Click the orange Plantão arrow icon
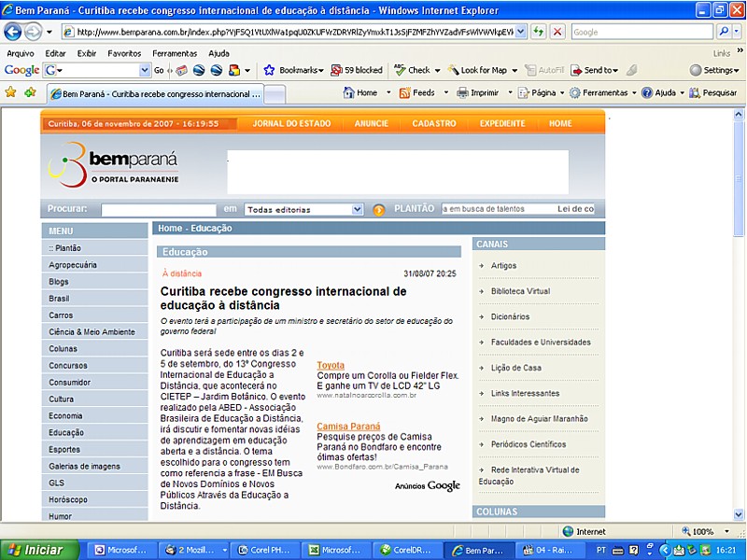This screenshot has width=747, height=560. click(379, 210)
